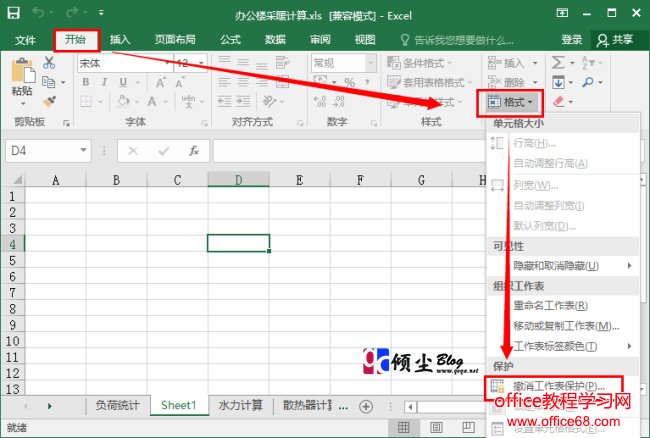Click the phonetic guide wén icon
Image resolution: width=650 pixels, height=438 pixels.
(188, 101)
